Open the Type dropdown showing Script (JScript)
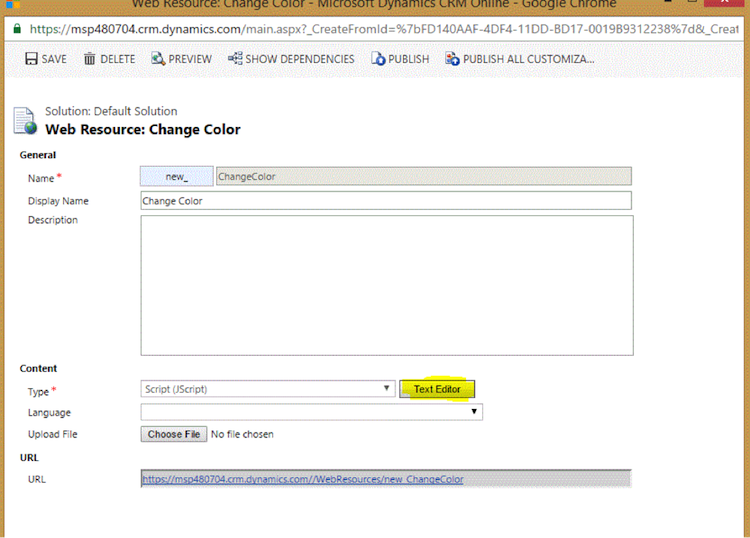 (268, 389)
